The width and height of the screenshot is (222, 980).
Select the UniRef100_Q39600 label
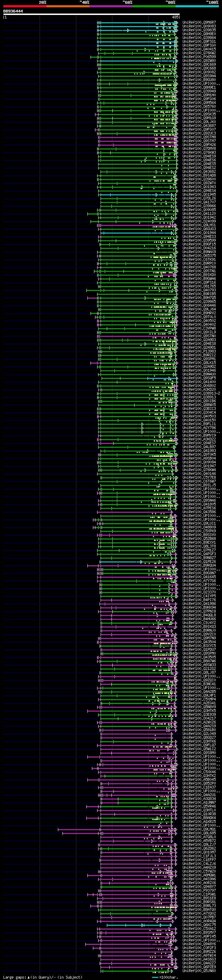coord(199,179)
